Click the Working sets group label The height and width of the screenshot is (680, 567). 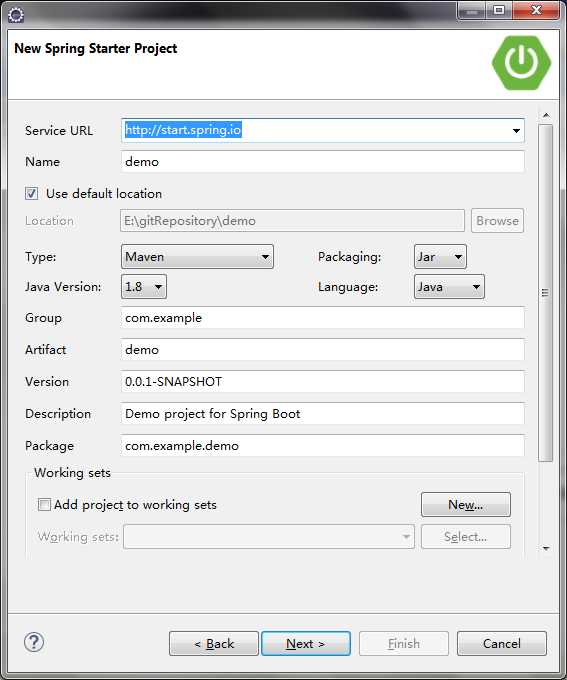[72, 473]
